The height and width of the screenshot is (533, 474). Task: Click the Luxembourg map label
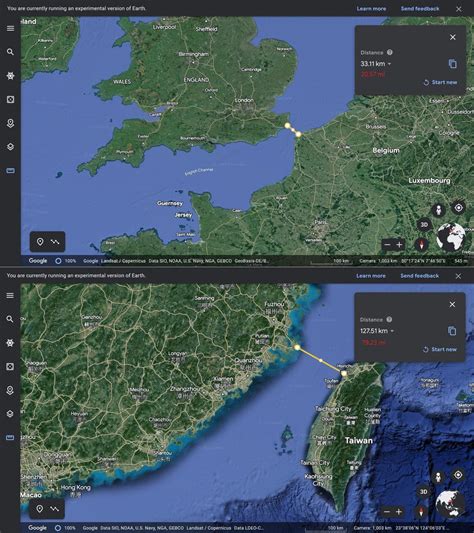(429, 181)
